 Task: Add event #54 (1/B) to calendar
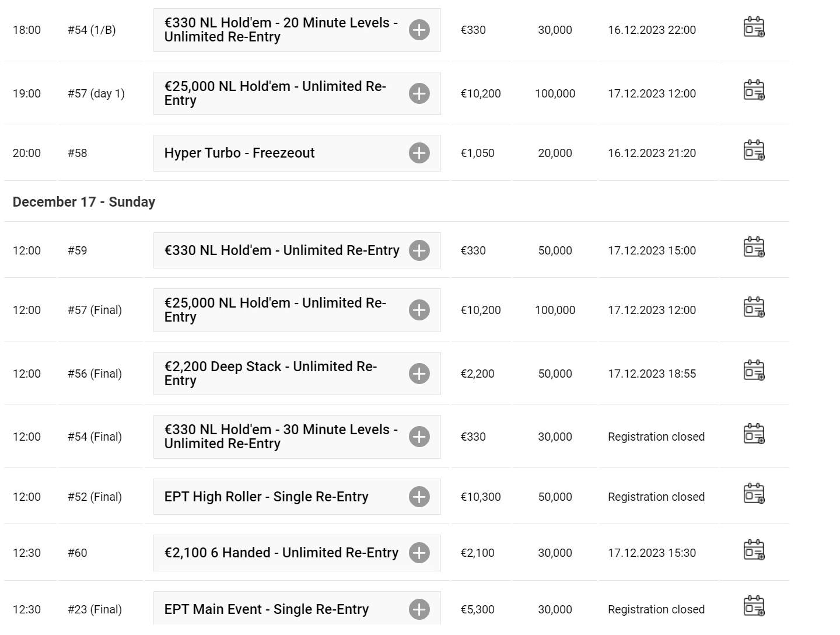pyautogui.click(x=754, y=27)
